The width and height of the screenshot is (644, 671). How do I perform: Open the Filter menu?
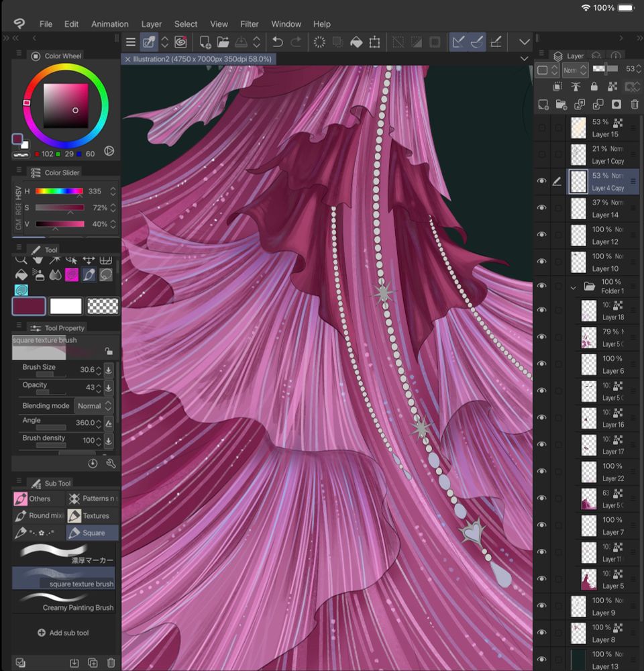[x=249, y=24]
